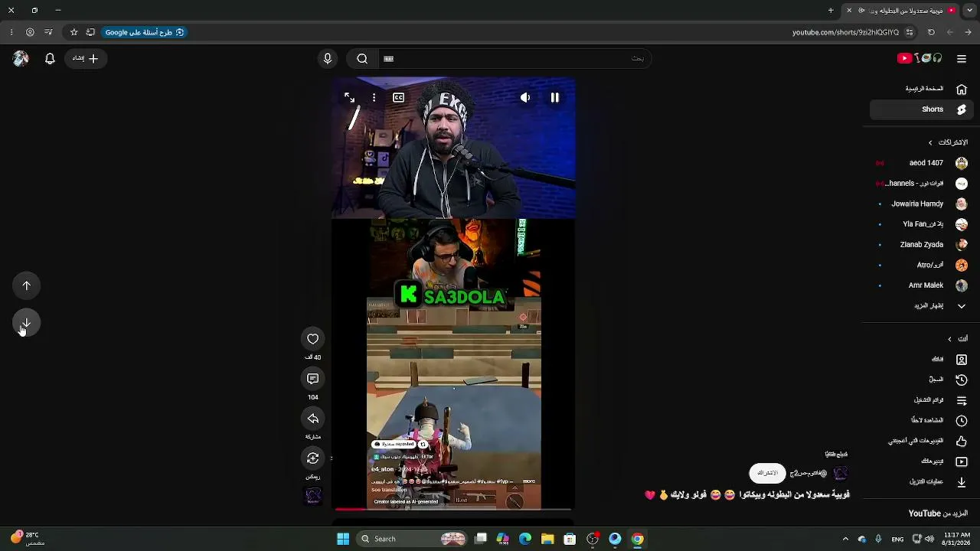This screenshot has width=980, height=551.
Task: Mute the Shorts video volume
Action: [x=525, y=98]
